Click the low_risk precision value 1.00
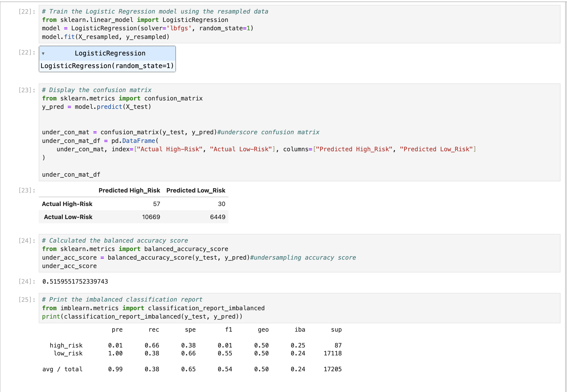Viewport: 567px width, 392px height. point(115,354)
